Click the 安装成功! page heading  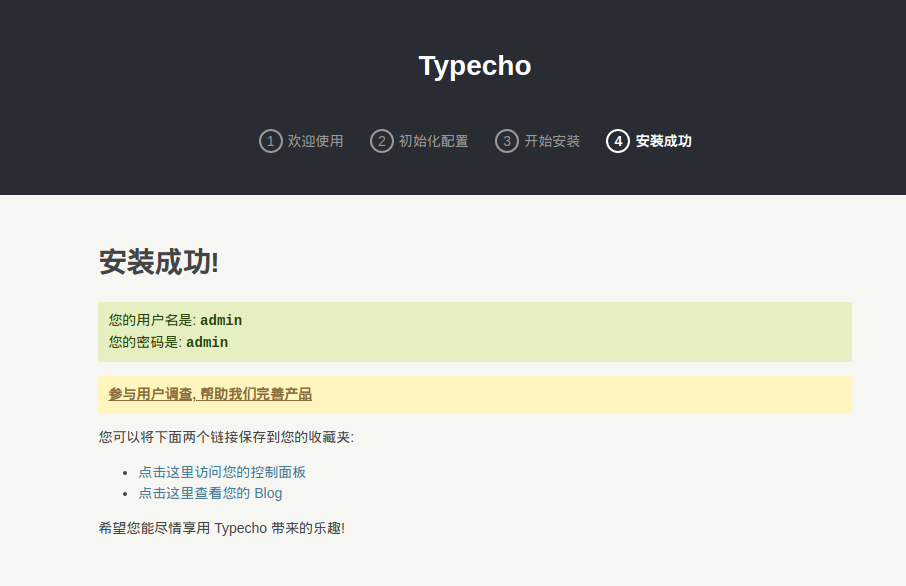159,262
